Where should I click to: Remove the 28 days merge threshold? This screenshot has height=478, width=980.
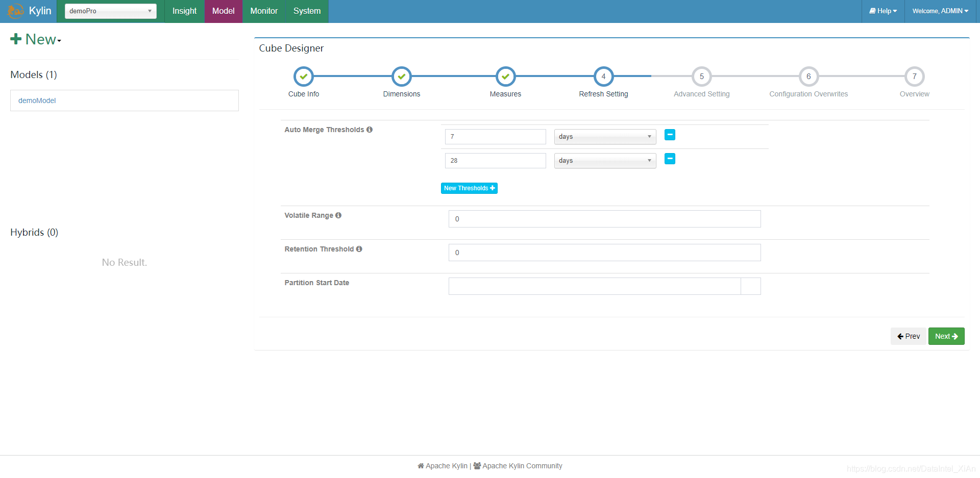tap(670, 159)
